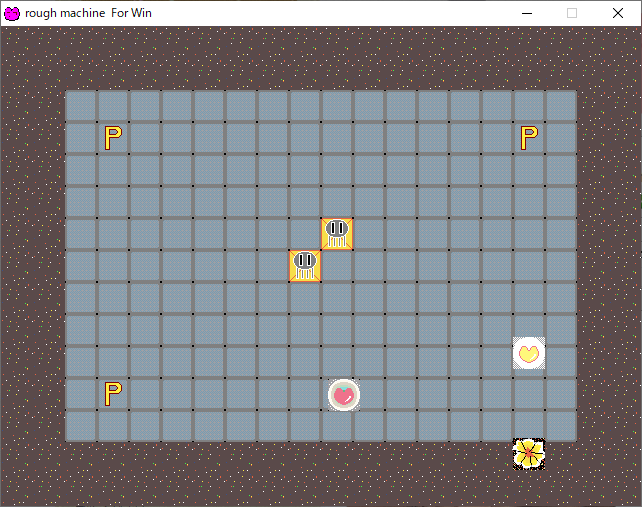Select the upper jellyfish robot tile
Screen dimensions: 642x507
[x=337, y=234]
